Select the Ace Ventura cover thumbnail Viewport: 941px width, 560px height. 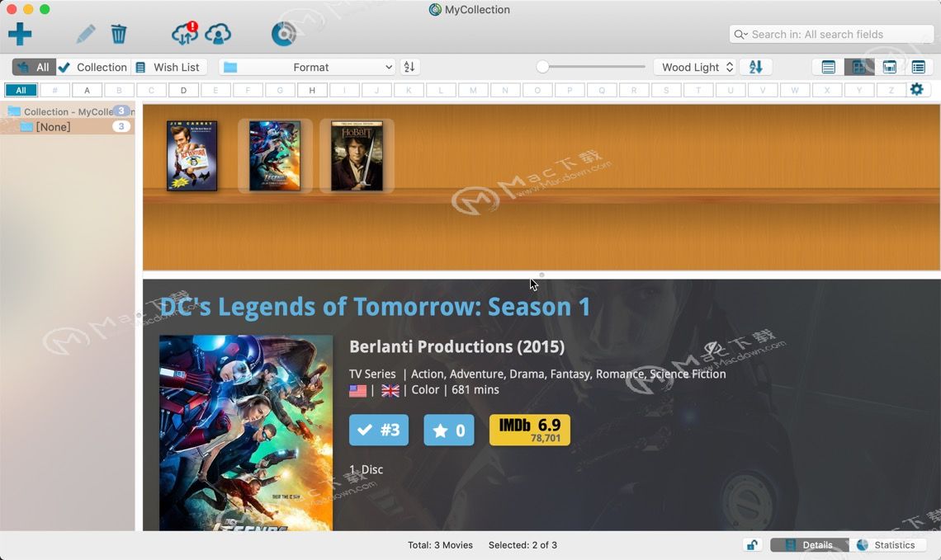coord(192,156)
